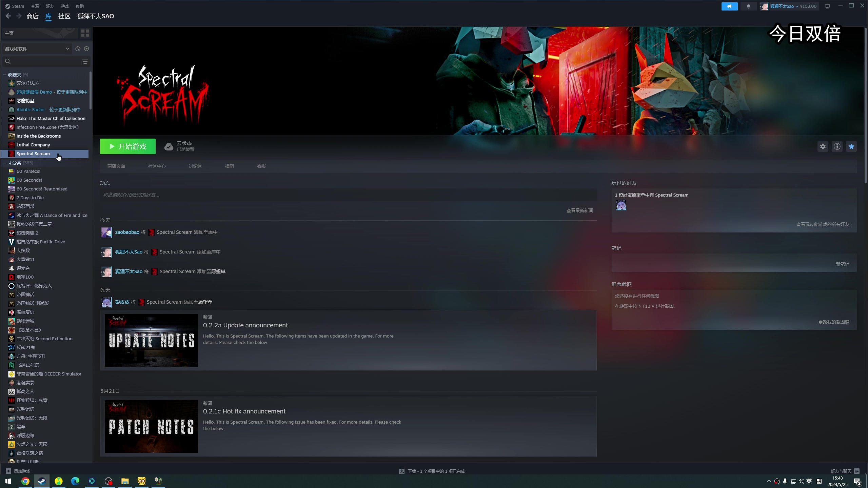
Task: Open the 查看 menu
Action: 35,6
